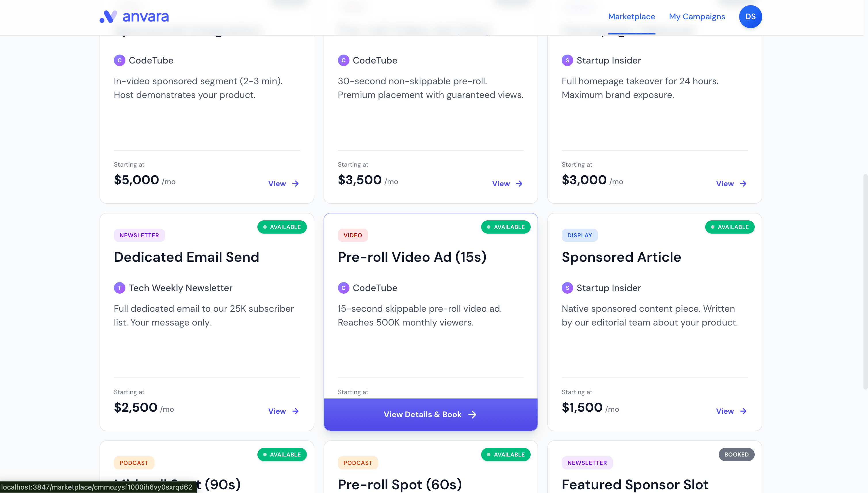Switch to the Marketplace tab
The image size is (868, 493).
(x=631, y=16)
